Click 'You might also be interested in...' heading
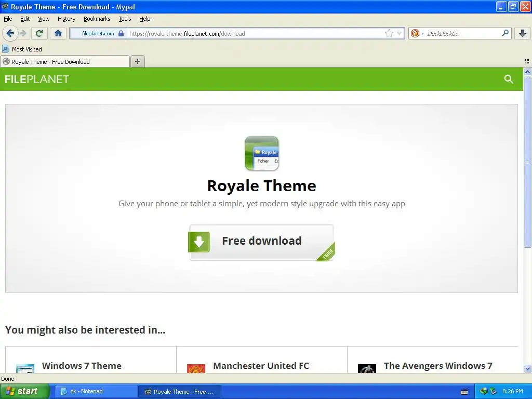532x399 pixels. (x=85, y=330)
